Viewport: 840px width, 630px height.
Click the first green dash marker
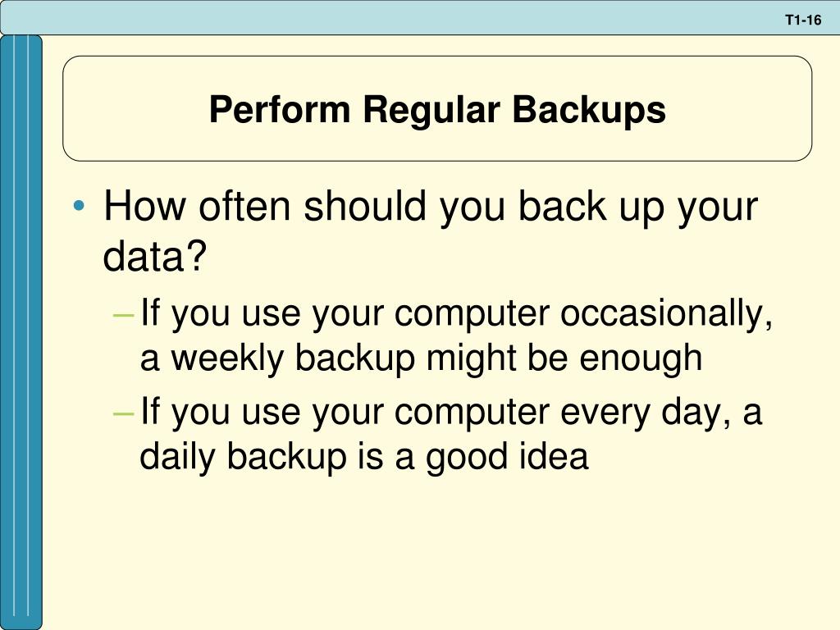click(x=123, y=316)
